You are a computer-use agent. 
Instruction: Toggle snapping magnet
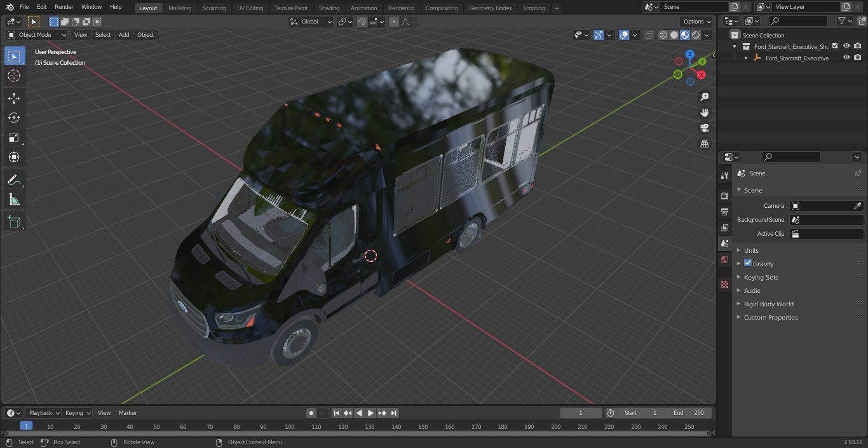click(x=362, y=22)
